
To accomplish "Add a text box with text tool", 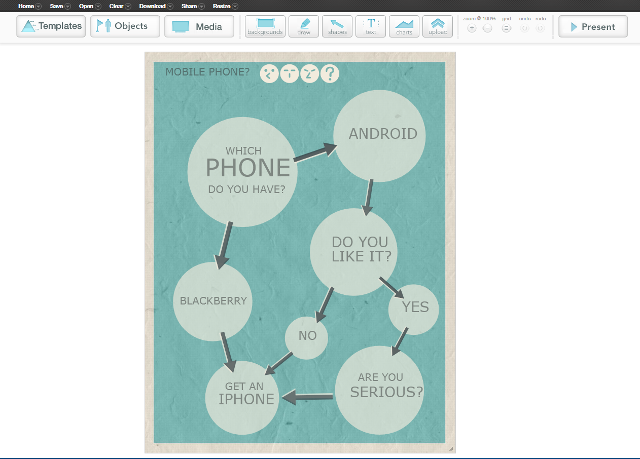I will tap(371, 27).
